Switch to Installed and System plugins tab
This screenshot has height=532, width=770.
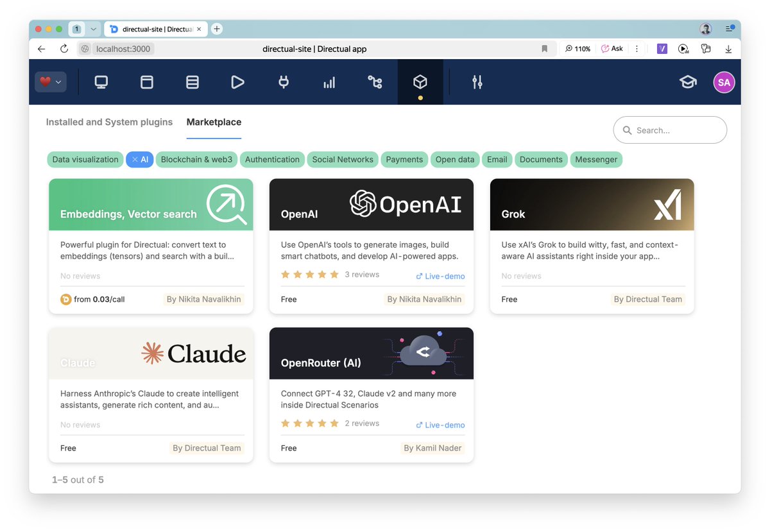click(x=109, y=122)
